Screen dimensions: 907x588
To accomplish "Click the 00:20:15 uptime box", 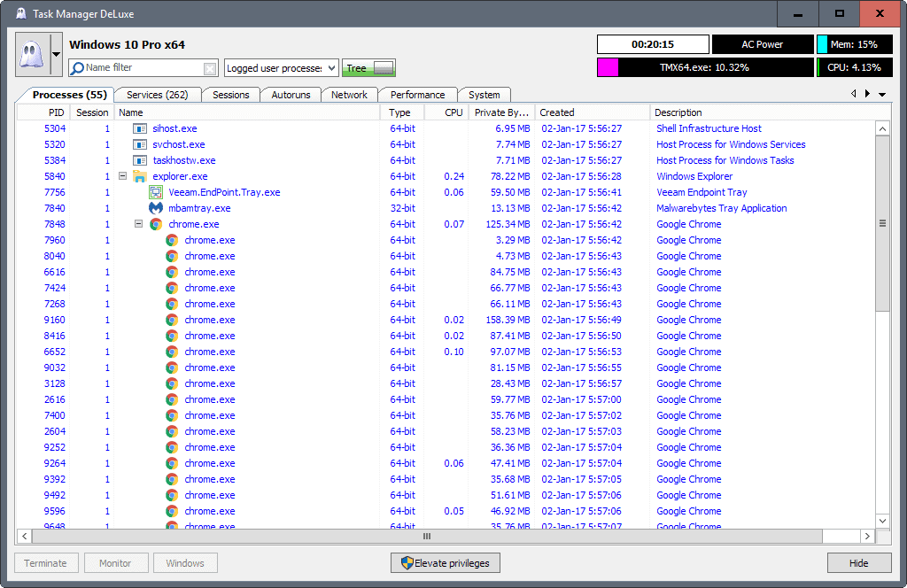I will 653,44.
